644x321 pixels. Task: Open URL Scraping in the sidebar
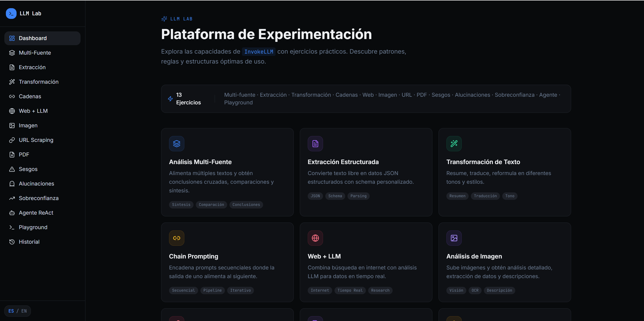point(42,140)
